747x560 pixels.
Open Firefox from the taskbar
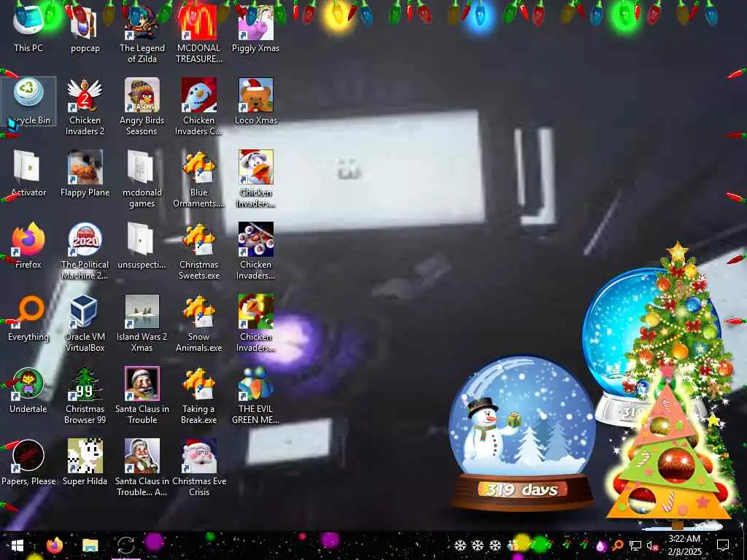coord(54,545)
